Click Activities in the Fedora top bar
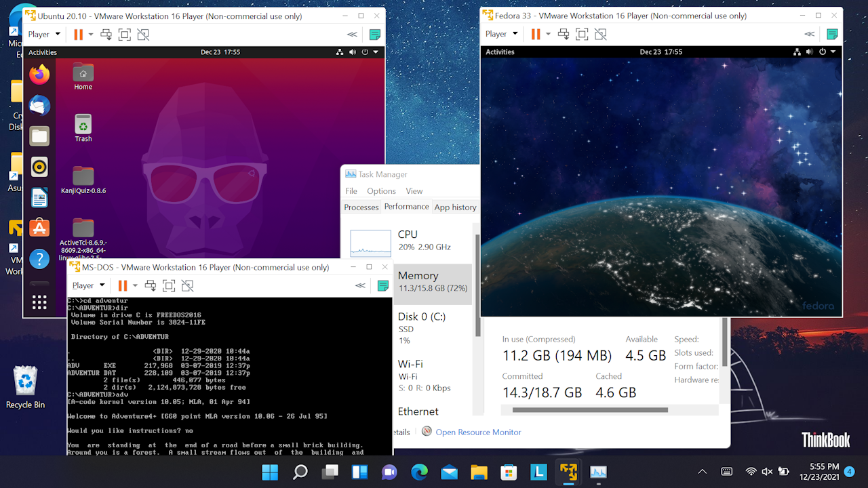This screenshot has height=488, width=868. (x=500, y=52)
